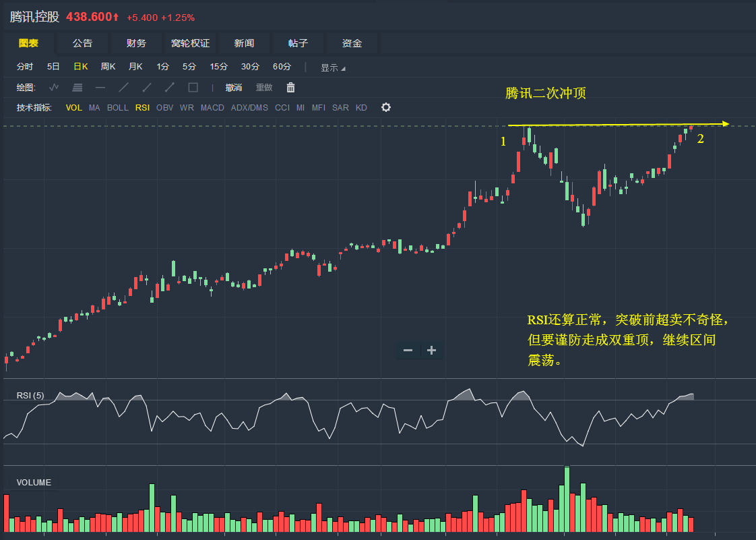Open the 公告 tab
The image size is (756, 540).
tap(82, 43)
